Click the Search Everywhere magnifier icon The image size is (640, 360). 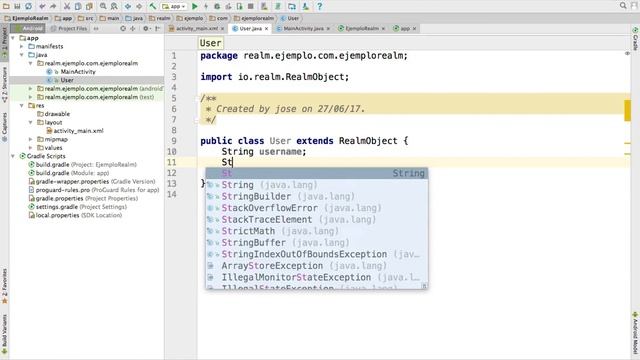click(x=623, y=5)
